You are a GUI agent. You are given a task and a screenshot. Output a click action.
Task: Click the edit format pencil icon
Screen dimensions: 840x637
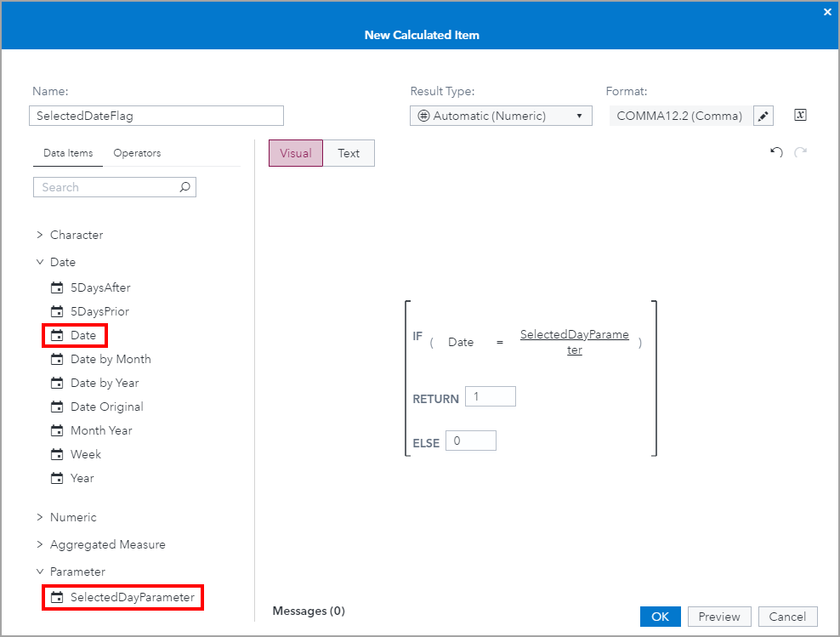(763, 116)
